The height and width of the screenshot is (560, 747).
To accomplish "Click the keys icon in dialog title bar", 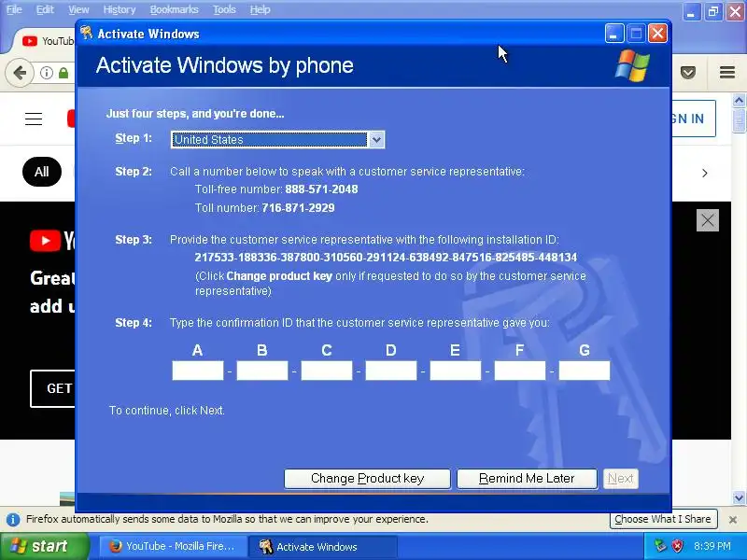I will (86, 33).
